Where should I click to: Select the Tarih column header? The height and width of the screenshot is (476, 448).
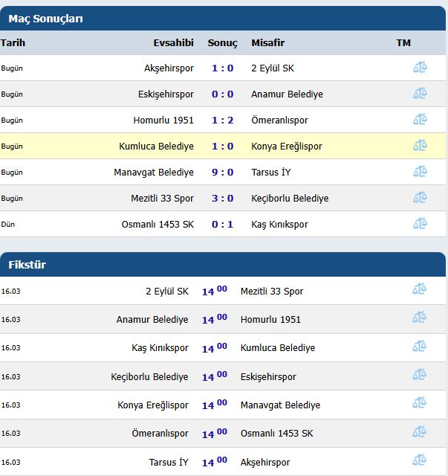coord(13,43)
